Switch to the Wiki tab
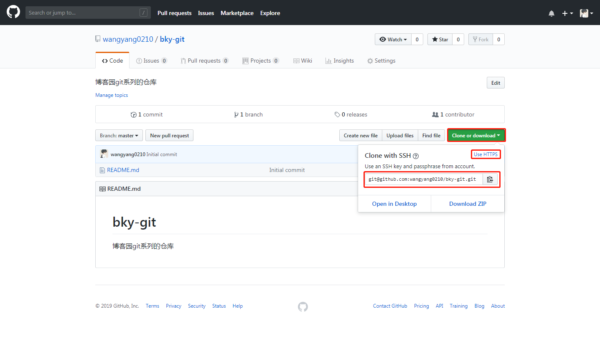This screenshot has height=364, width=600. [303, 61]
